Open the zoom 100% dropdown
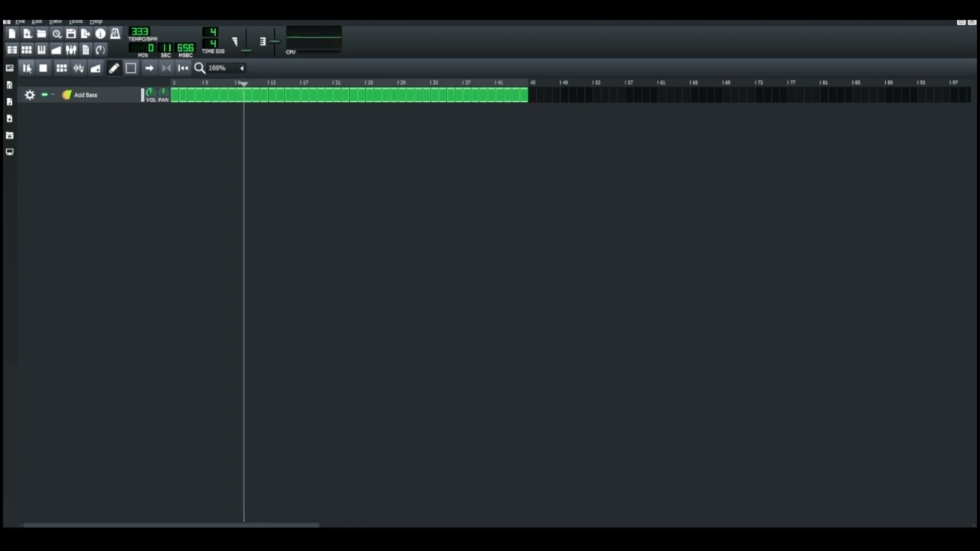Screen dimensions: 980x551 pyautogui.click(x=227, y=68)
